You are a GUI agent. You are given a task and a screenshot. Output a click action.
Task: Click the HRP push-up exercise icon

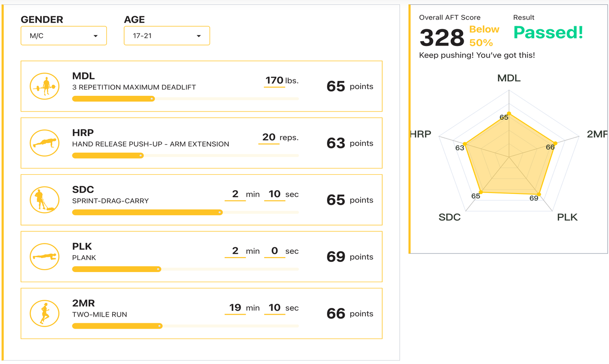[x=44, y=142]
